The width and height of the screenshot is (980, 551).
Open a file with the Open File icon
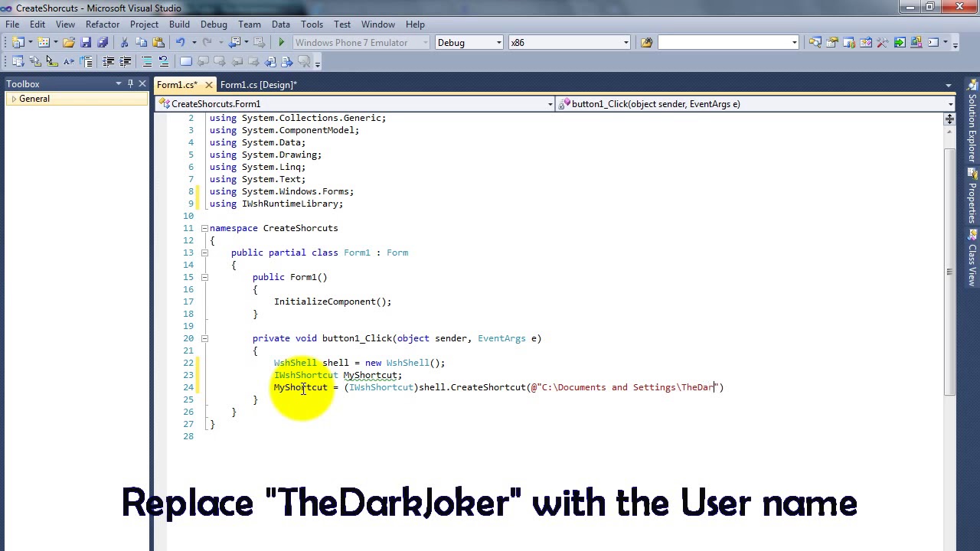tap(69, 43)
